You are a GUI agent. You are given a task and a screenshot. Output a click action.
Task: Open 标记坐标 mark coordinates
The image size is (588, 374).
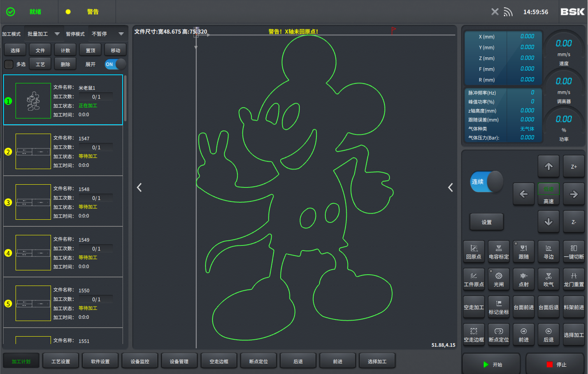(x=498, y=307)
